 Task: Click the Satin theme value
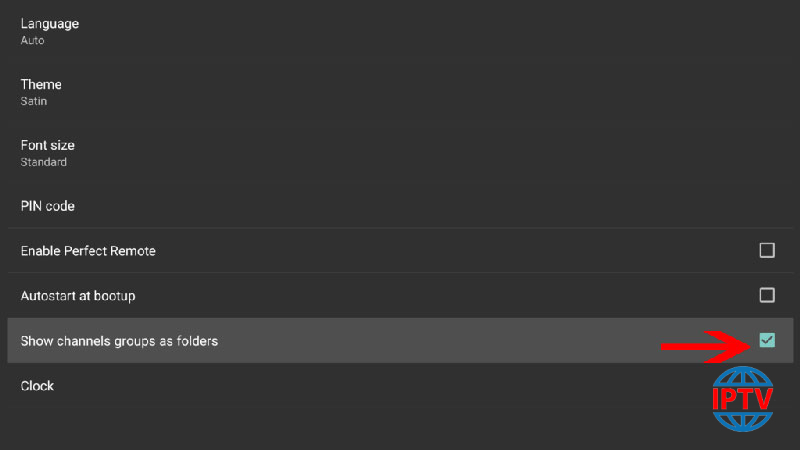(34, 102)
